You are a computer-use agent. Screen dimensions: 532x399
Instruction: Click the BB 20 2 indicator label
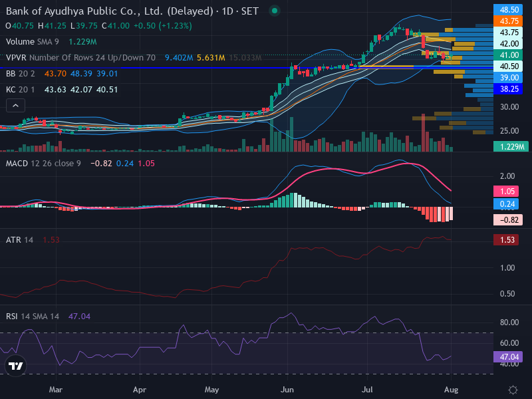[21, 74]
